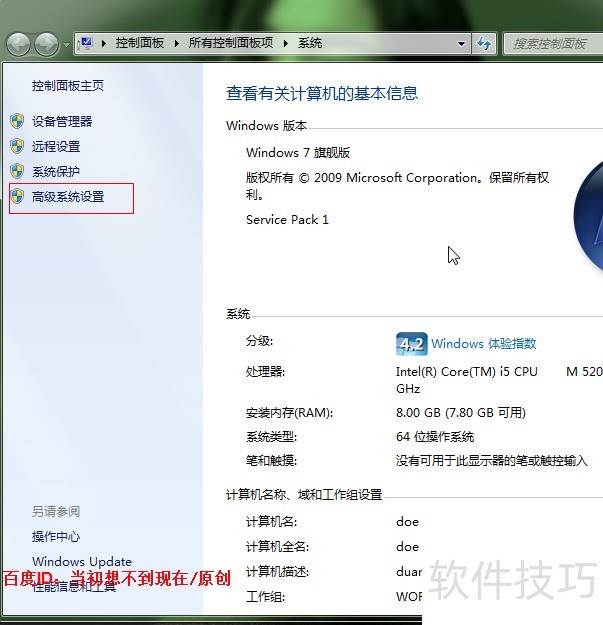The height and width of the screenshot is (625, 603).
Task: Open address bar history dropdown arrow
Action: click(461, 43)
